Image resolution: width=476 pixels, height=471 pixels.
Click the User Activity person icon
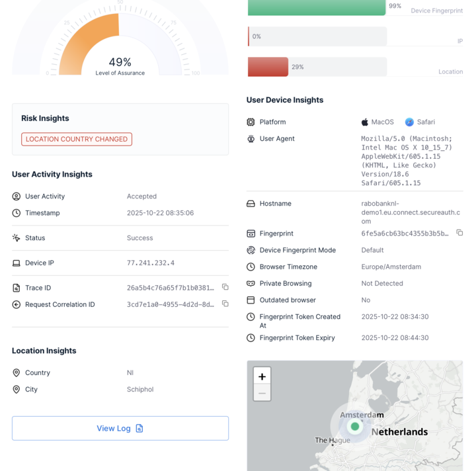pyautogui.click(x=17, y=196)
